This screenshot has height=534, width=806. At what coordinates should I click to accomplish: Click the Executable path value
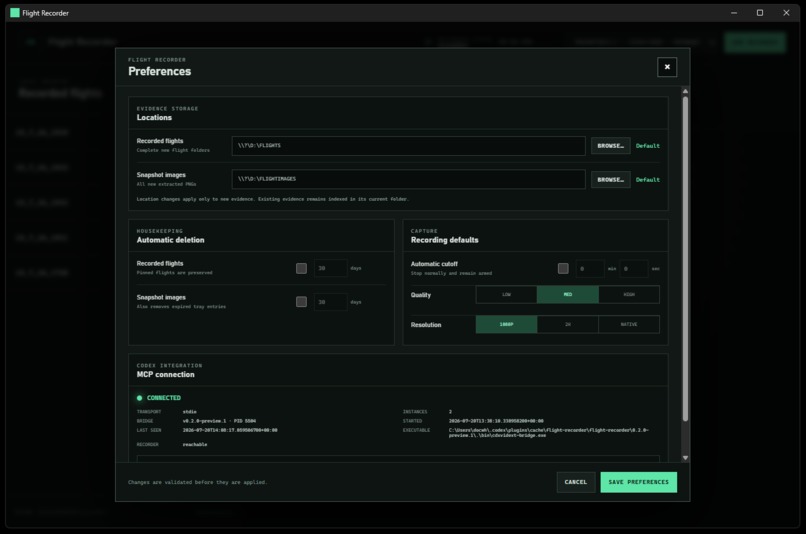tap(548, 433)
